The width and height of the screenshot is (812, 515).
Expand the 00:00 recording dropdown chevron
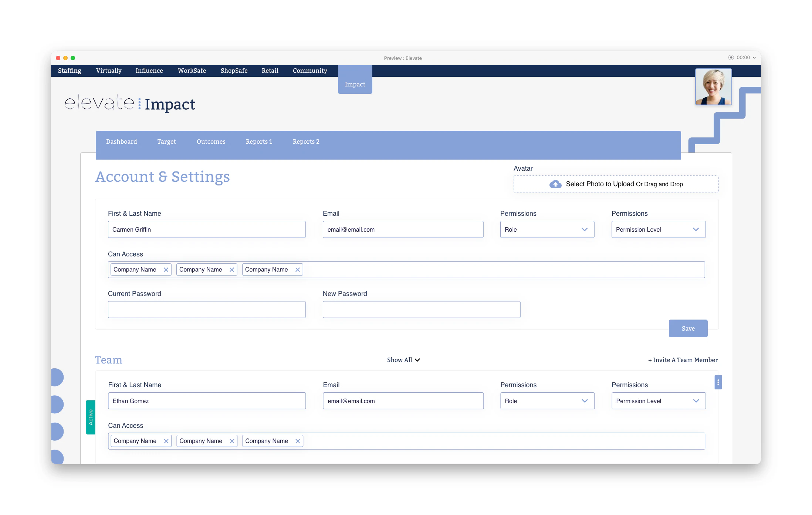754,58
